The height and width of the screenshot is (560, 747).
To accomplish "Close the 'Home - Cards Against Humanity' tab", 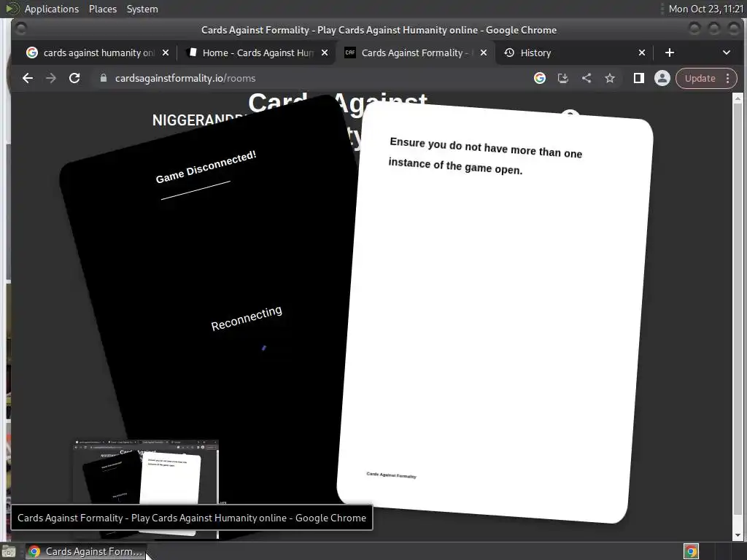I will click(x=325, y=52).
